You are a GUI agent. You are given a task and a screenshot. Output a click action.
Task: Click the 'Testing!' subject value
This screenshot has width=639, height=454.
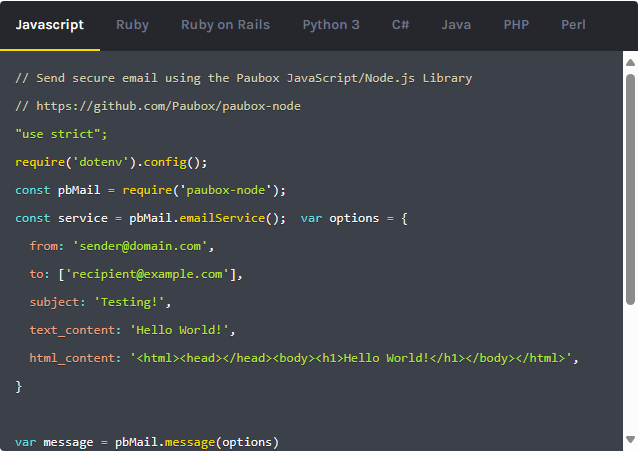pos(129,302)
